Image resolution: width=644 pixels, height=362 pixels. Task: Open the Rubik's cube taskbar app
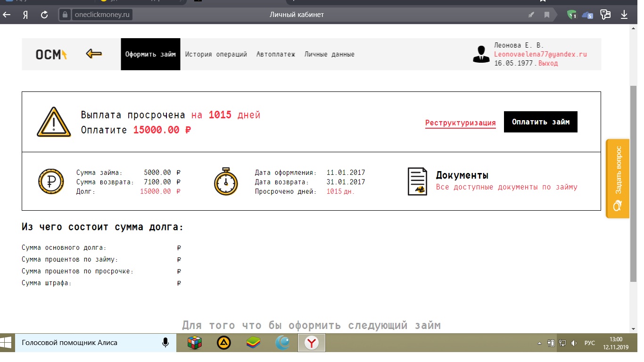tap(195, 343)
